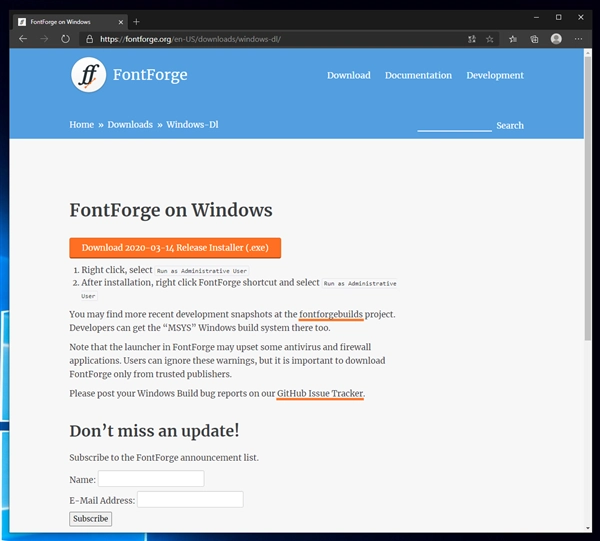Open the Favorites list icon

[x=513, y=39]
